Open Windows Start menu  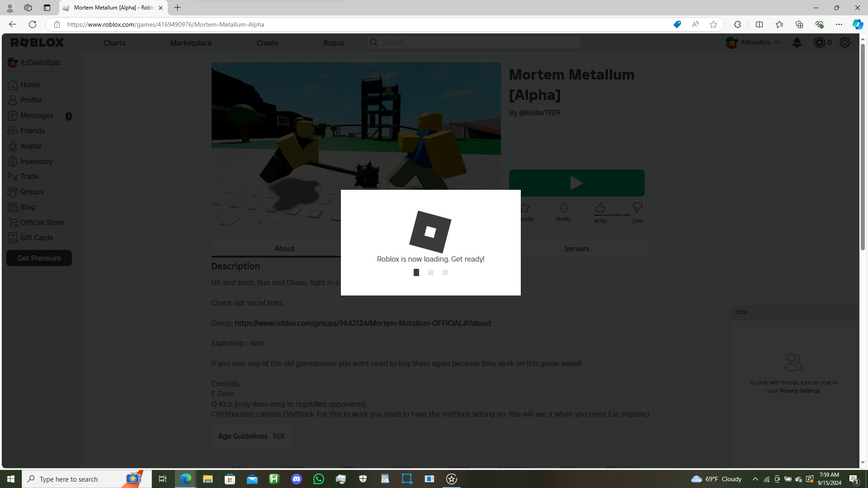[11, 479]
